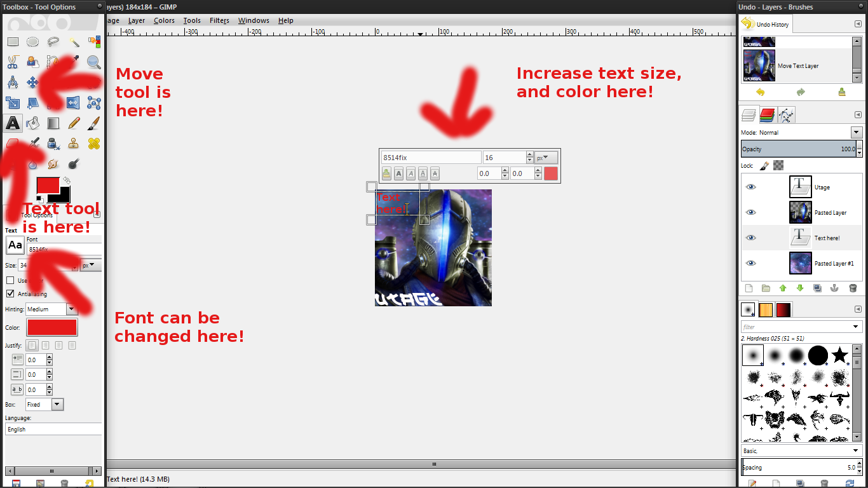
Task: Open the Windows menu
Action: [254, 20]
